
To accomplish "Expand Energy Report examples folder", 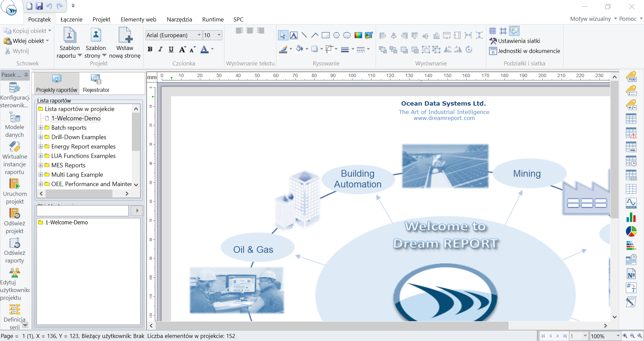I will tap(41, 147).
